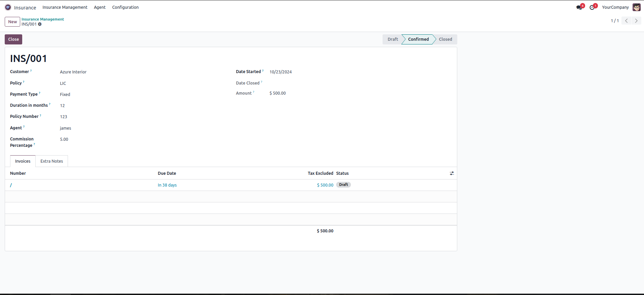Show Duration in months help icon
Viewport: 644px width, 295px height.
50,104
